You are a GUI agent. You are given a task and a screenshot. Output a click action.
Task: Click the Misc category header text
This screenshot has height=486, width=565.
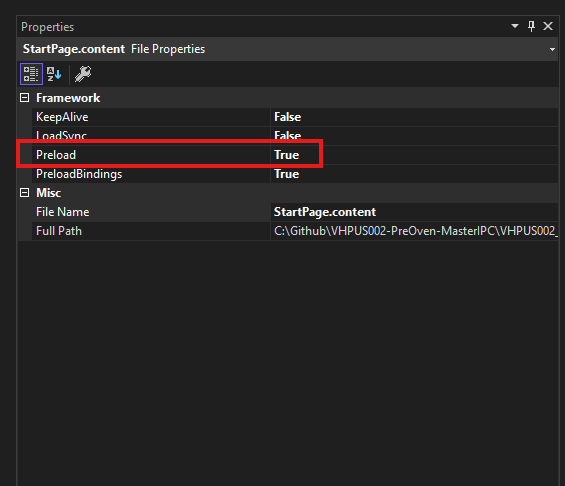click(48, 193)
